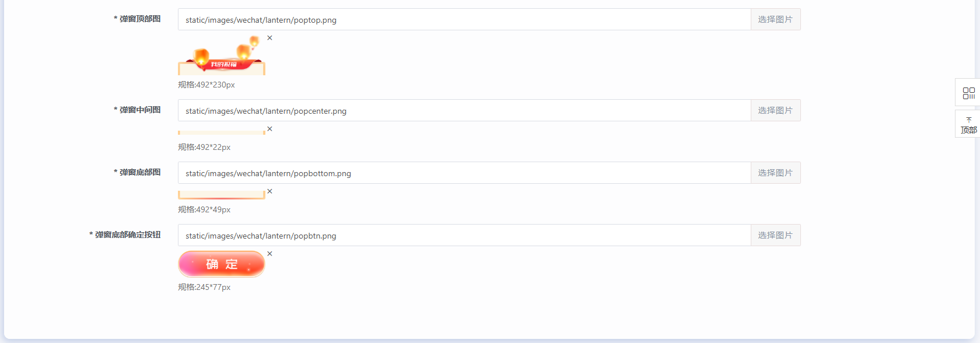This screenshot has width=980, height=343.
Task: Delete the popbottom image with its X icon
Action: pyautogui.click(x=269, y=191)
